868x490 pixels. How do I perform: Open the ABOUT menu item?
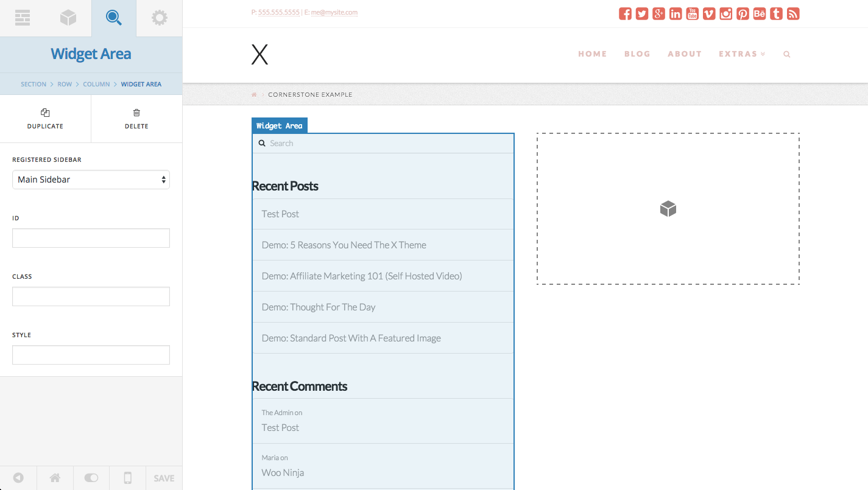pyautogui.click(x=685, y=54)
